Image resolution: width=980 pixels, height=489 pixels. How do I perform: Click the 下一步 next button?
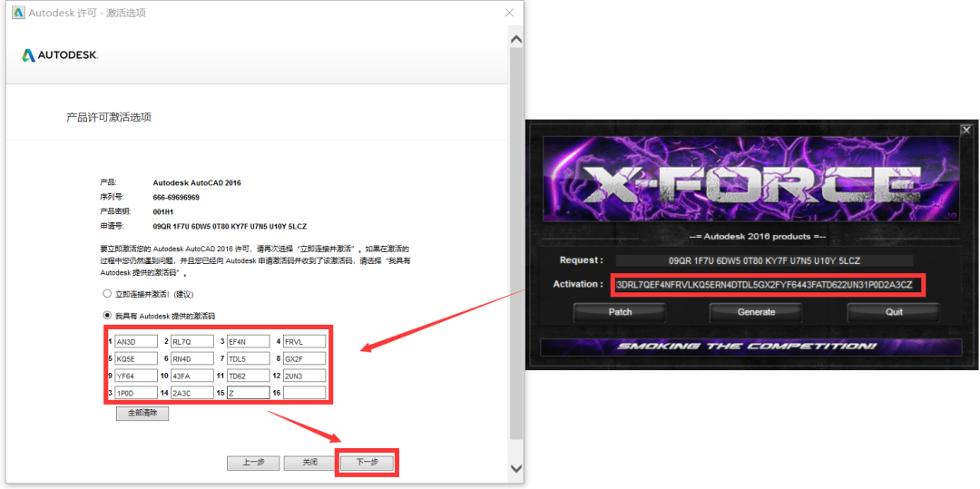click(x=367, y=463)
